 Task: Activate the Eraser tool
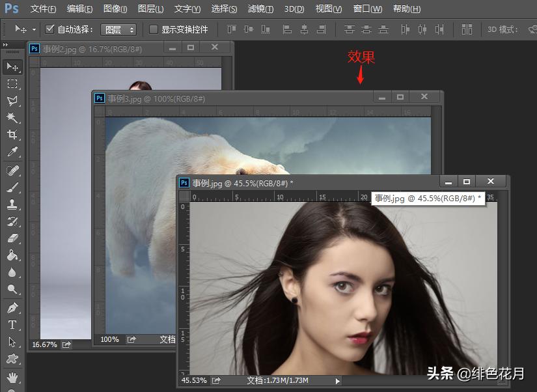[12, 238]
